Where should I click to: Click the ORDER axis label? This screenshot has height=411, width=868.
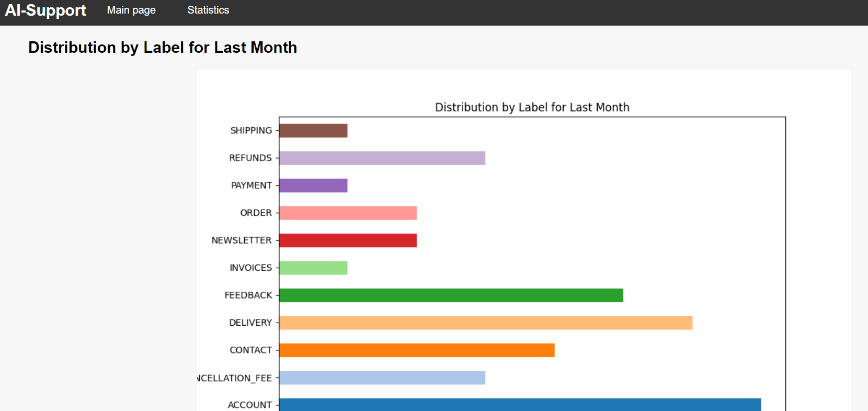click(x=256, y=213)
